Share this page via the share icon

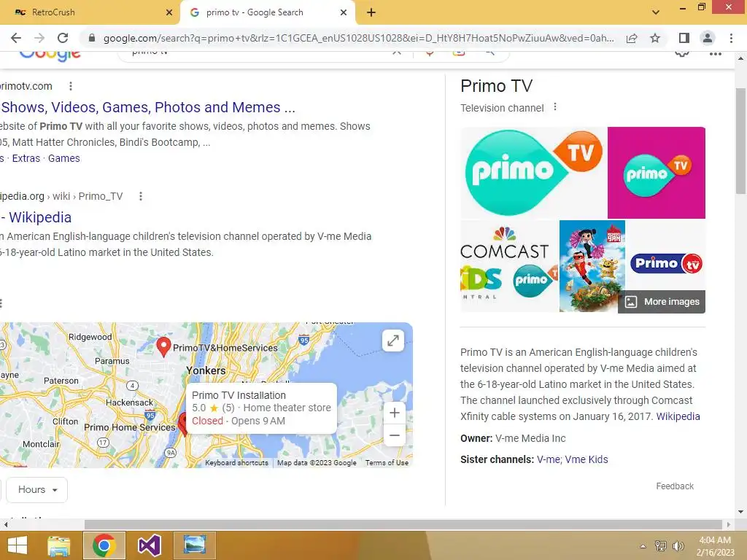(x=632, y=38)
